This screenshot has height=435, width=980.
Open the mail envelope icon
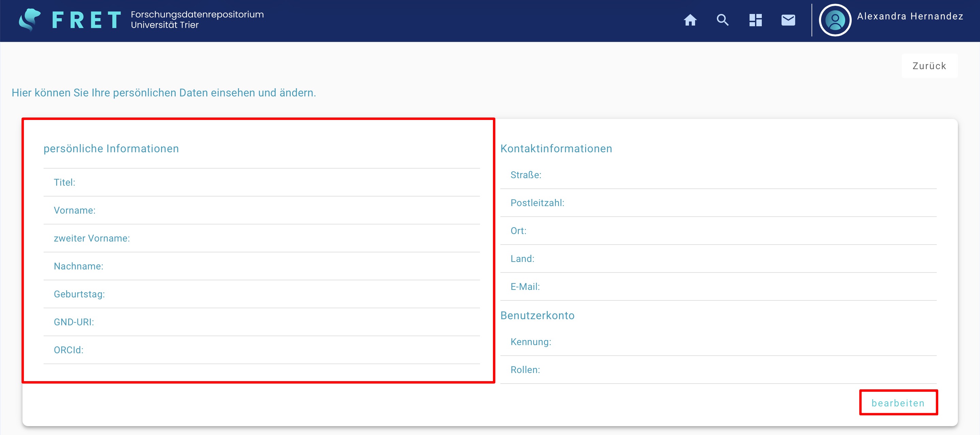(x=788, y=20)
